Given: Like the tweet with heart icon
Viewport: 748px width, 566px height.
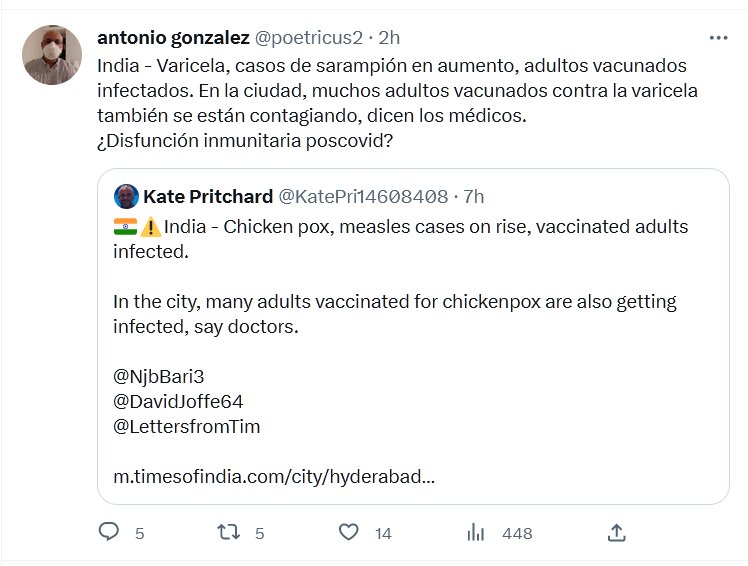Looking at the screenshot, I should pos(348,533).
